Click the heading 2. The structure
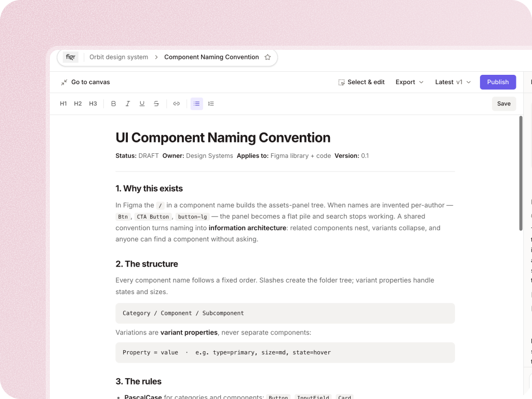 click(x=147, y=264)
